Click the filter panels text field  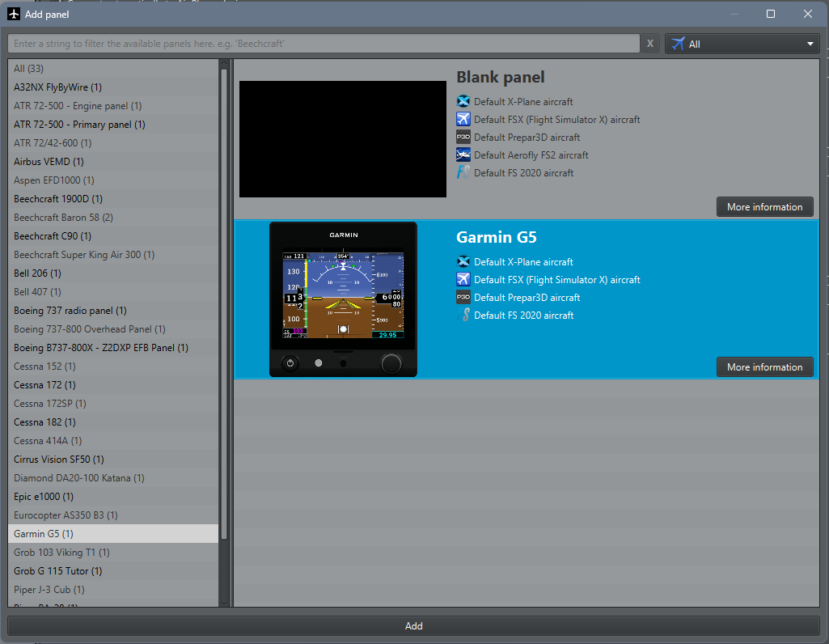(324, 44)
